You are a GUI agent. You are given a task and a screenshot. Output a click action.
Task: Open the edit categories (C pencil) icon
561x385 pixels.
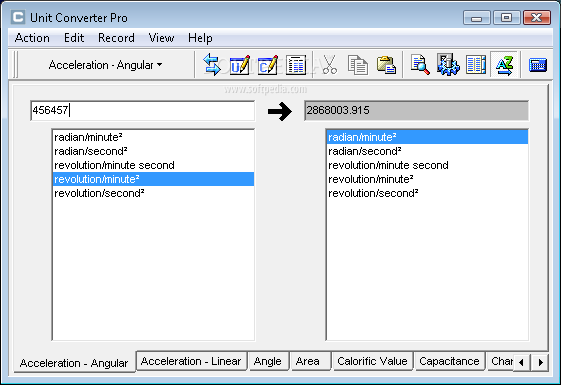click(x=268, y=65)
